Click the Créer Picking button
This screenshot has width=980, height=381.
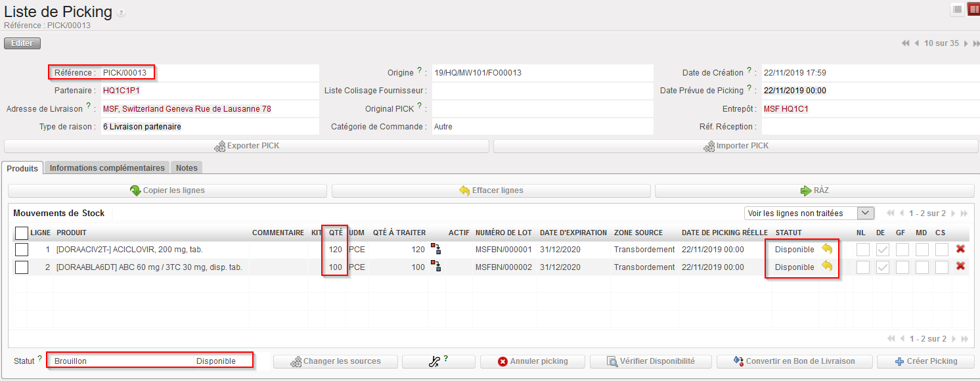926,361
